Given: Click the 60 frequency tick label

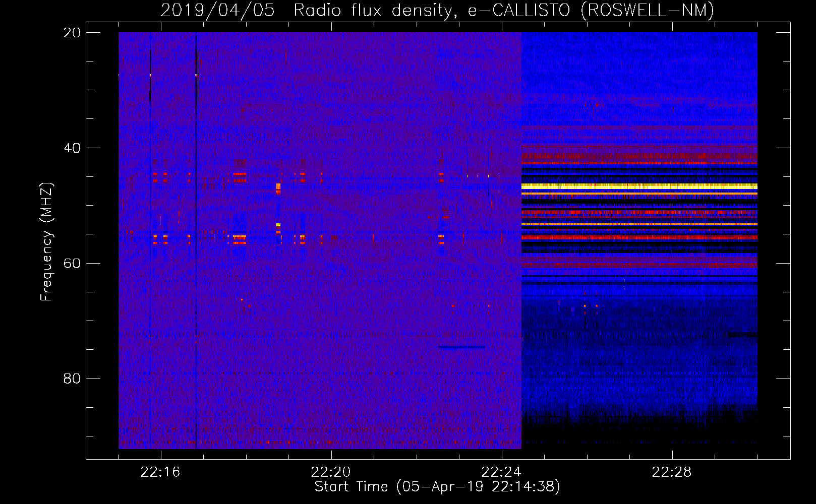Looking at the screenshot, I should click(72, 264).
